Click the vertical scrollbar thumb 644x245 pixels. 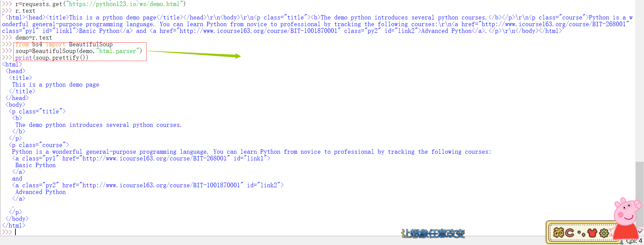(x=640, y=194)
